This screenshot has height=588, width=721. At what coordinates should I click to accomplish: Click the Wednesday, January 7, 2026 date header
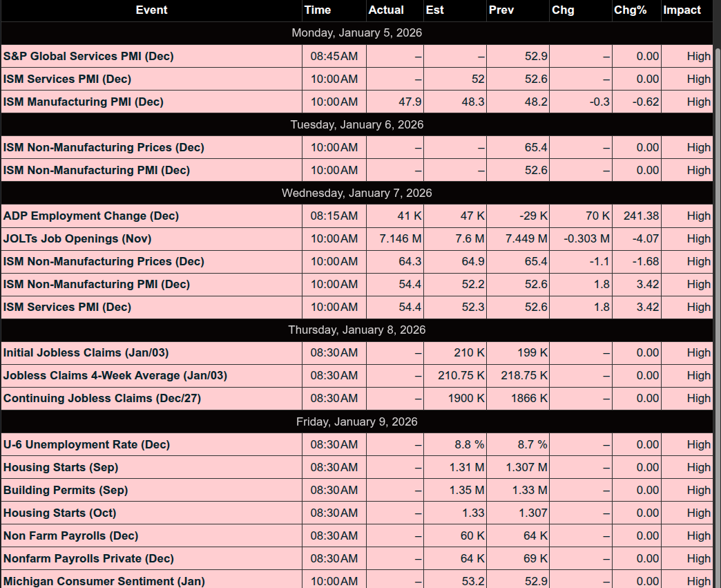point(356,193)
